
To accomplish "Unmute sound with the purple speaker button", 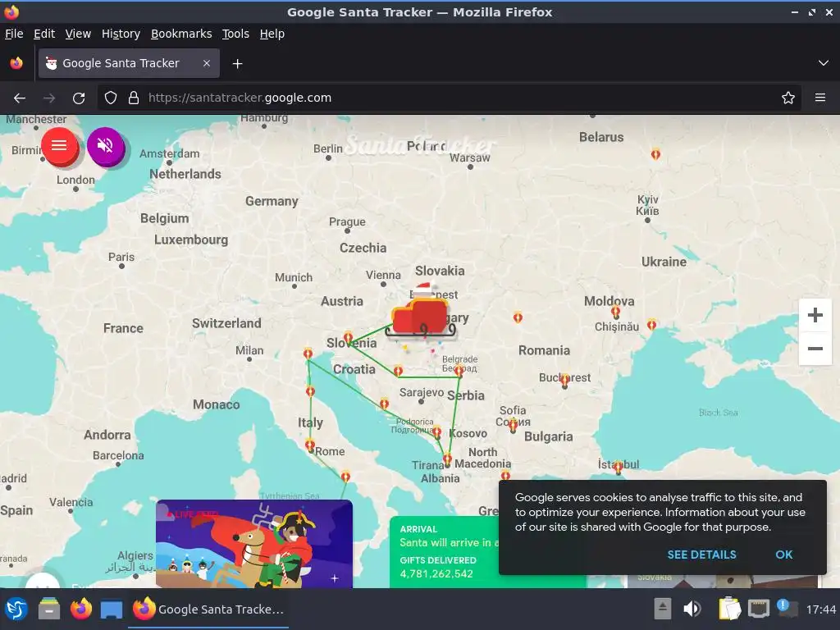I will (106, 145).
